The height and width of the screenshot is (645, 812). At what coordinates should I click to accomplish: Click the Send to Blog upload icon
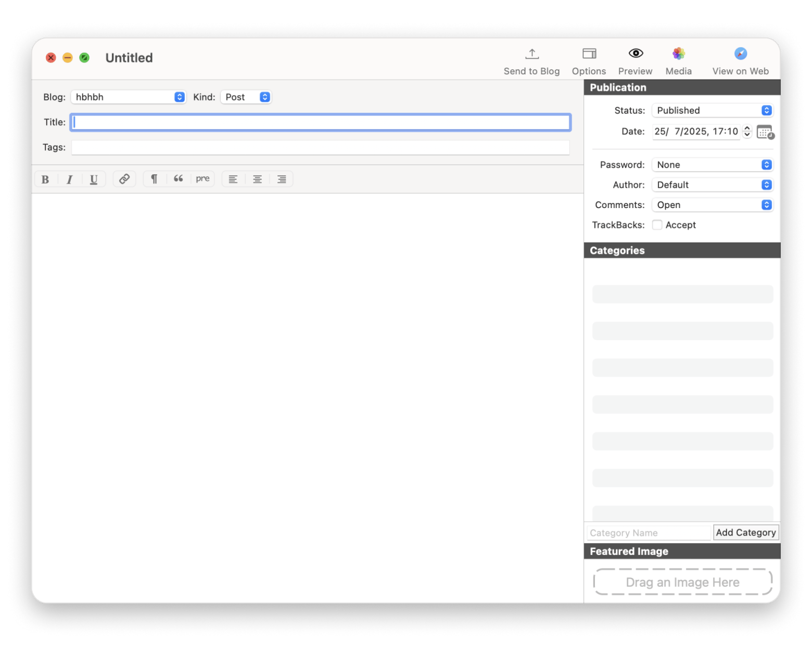pyautogui.click(x=531, y=54)
